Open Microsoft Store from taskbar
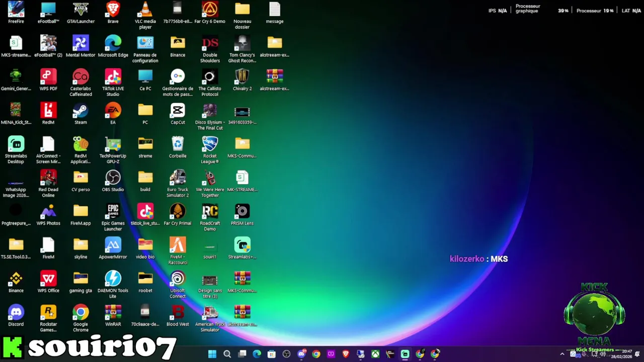The image size is (644, 362). (272, 354)
